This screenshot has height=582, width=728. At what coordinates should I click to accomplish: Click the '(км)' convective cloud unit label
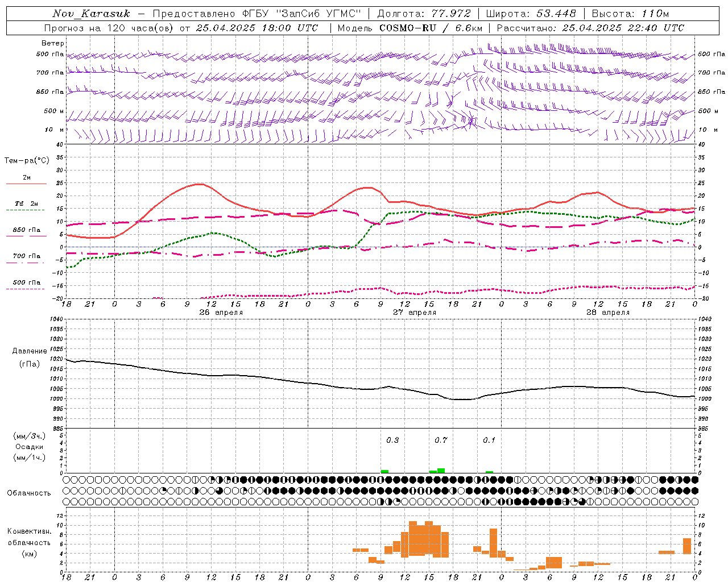click(30, 554)
